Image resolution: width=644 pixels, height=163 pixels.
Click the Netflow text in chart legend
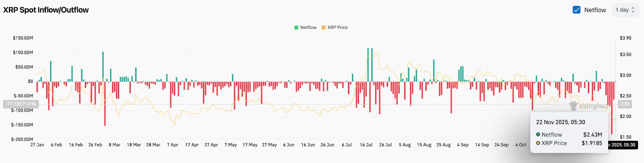click(x=308, y=28)
